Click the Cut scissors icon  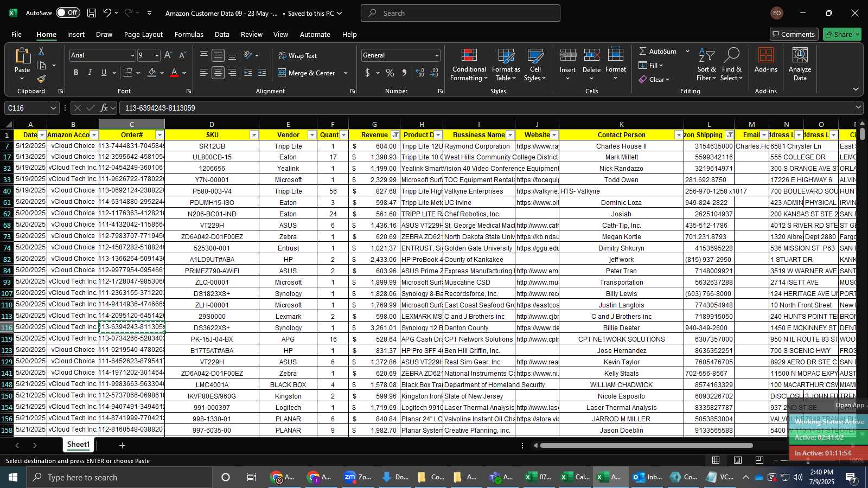click(x=41, y=51)
